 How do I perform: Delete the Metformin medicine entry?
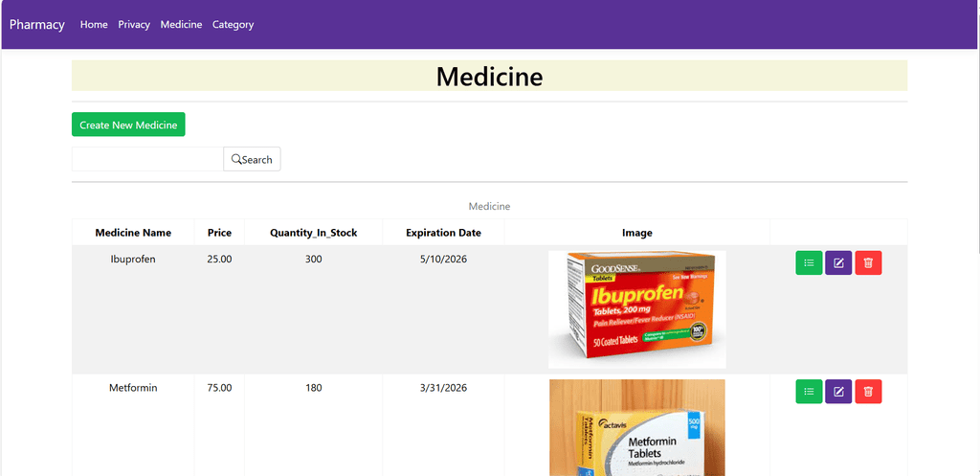click(x=868, y=392)
